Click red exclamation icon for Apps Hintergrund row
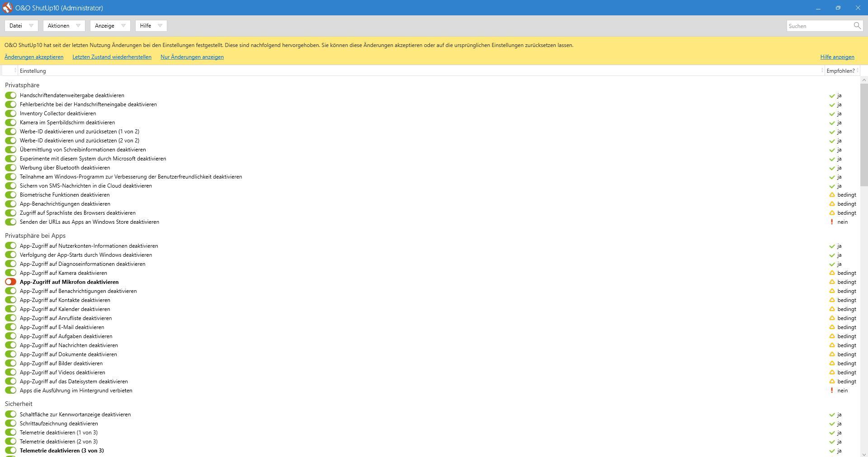 click(x=832, y=391)
